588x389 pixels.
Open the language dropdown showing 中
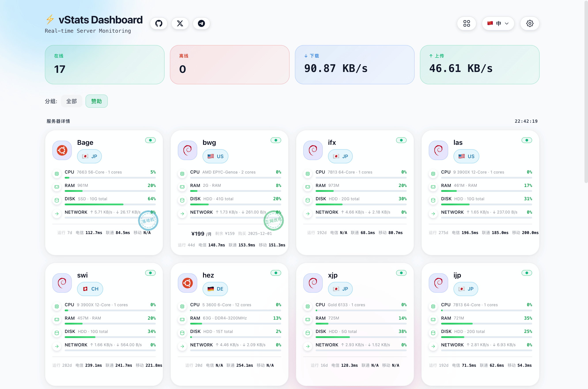coord(498,23)
